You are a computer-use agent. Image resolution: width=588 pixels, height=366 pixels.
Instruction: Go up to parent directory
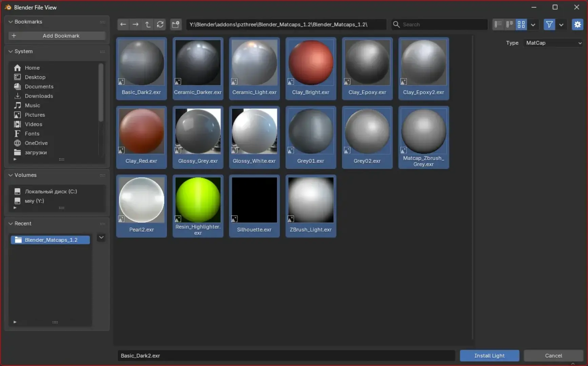click(x=148, y=24)
